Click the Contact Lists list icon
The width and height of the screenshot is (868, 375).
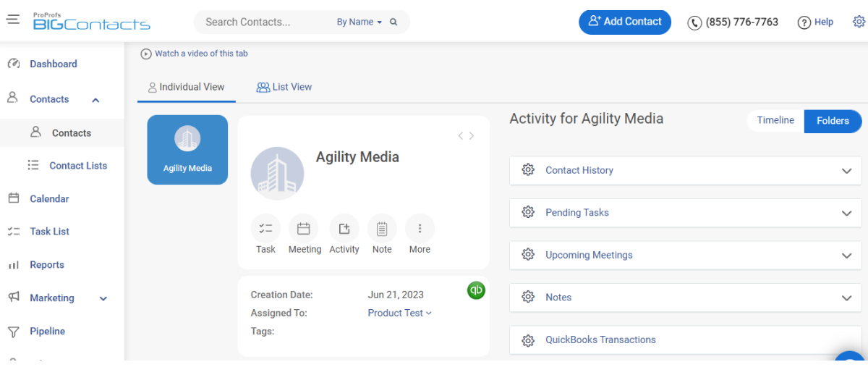(x=33, y=165)
